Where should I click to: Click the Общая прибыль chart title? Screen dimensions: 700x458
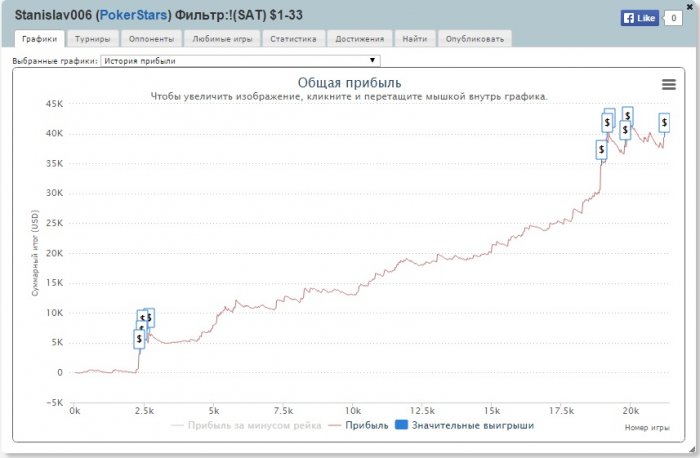pyautogui.click(x=350, y=83)
